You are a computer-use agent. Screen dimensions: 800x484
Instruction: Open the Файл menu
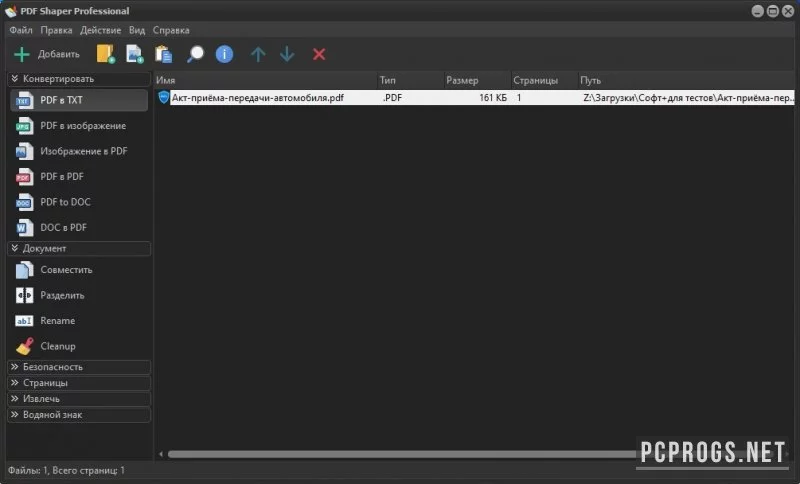(x=21, y=30)
